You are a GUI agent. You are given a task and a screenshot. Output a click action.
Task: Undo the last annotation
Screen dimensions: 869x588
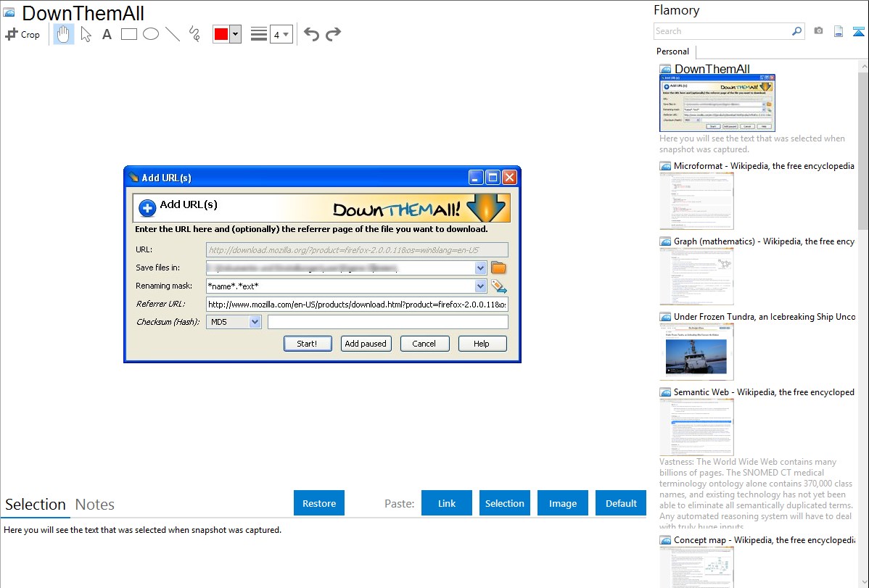click(311, 34)
